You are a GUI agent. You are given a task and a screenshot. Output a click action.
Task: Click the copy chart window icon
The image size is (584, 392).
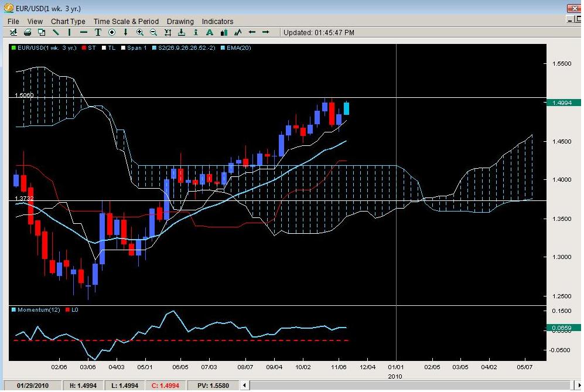42,32
